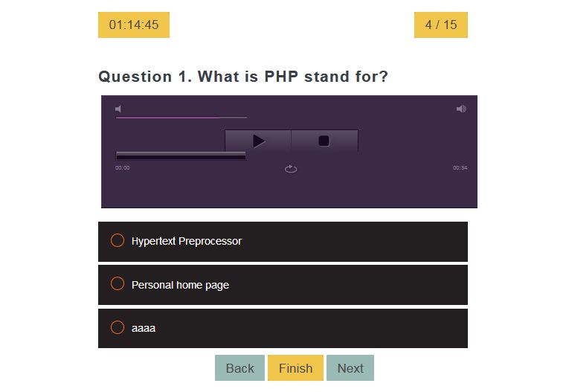Click the max volume speaker icon

point(461,109)
